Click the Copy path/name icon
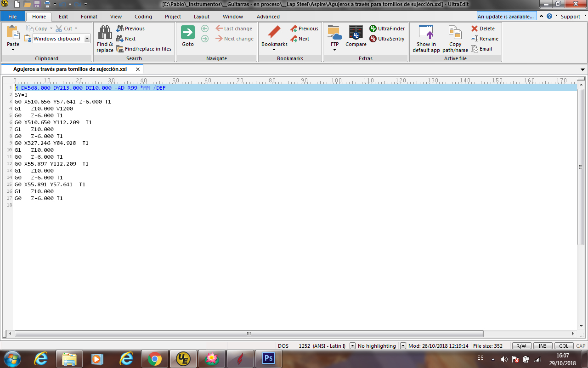Screen dimensions: 588x368 [x=455, y=33]
